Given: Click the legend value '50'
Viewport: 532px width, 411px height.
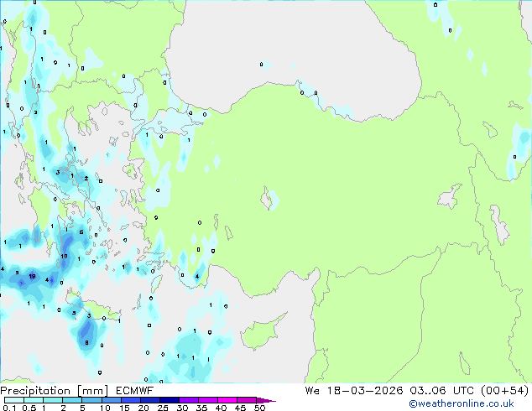Looking at the screenshot, I should 259,408.
